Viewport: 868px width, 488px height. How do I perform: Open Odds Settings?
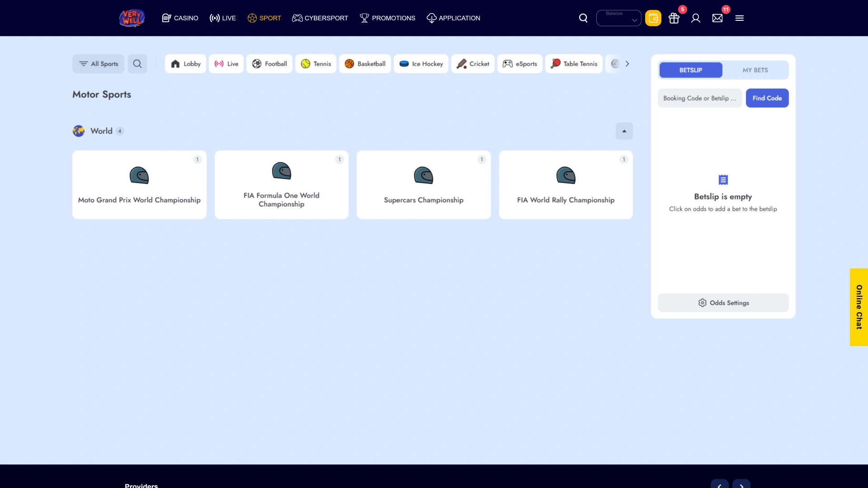click(723, 303)
